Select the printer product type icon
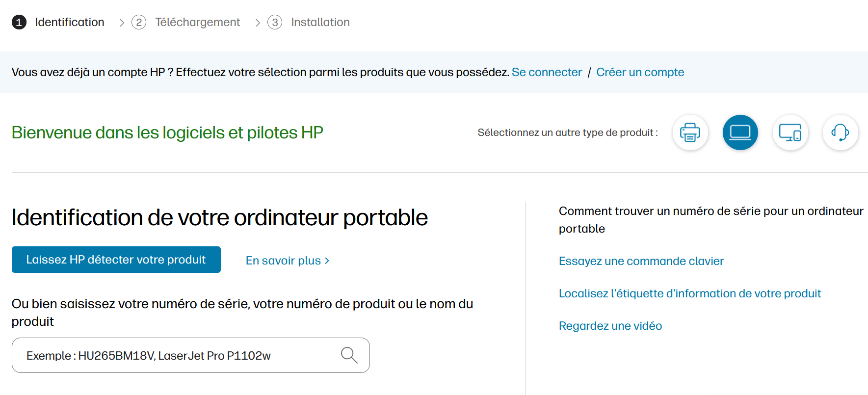The width and height of the screenshot is (868, 395). pos(690,132)
